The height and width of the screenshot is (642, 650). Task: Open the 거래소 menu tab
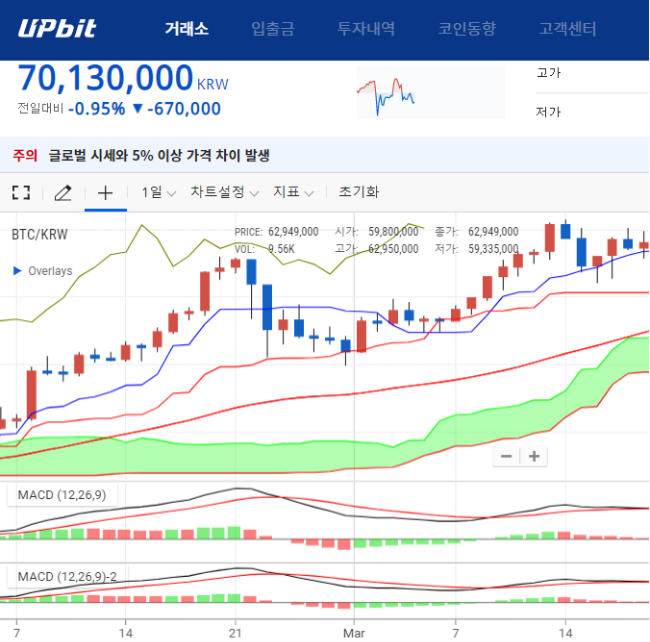point(187,29)
